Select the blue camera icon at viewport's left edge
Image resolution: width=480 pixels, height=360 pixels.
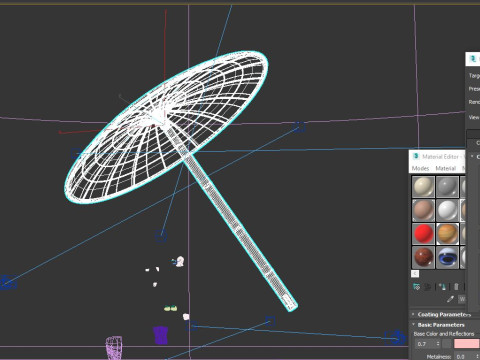point(7,282)
